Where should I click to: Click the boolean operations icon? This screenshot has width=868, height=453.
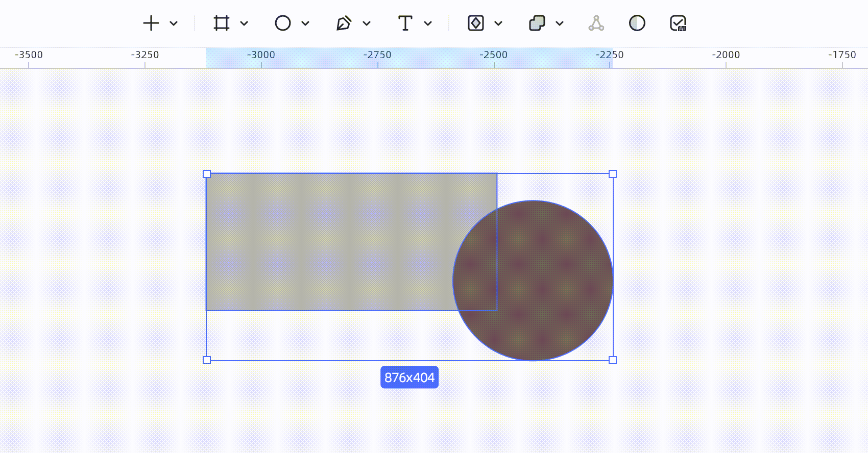click(x=537, y=23)
